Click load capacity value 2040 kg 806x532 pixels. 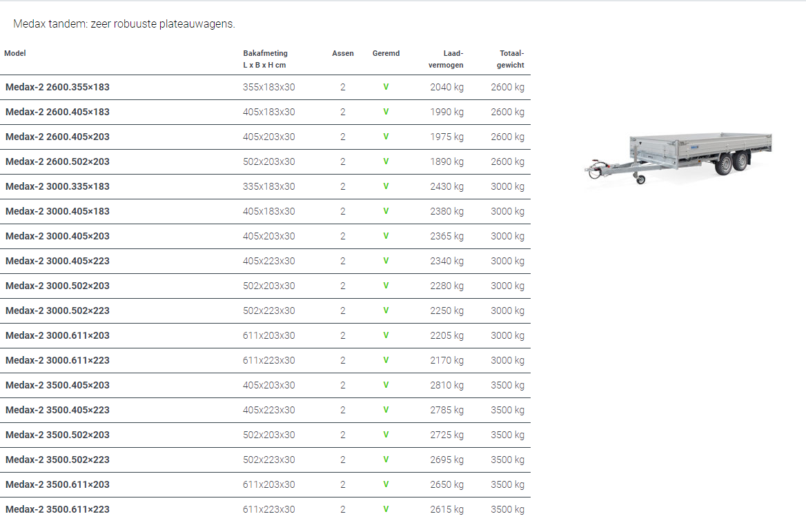(446, 88)
